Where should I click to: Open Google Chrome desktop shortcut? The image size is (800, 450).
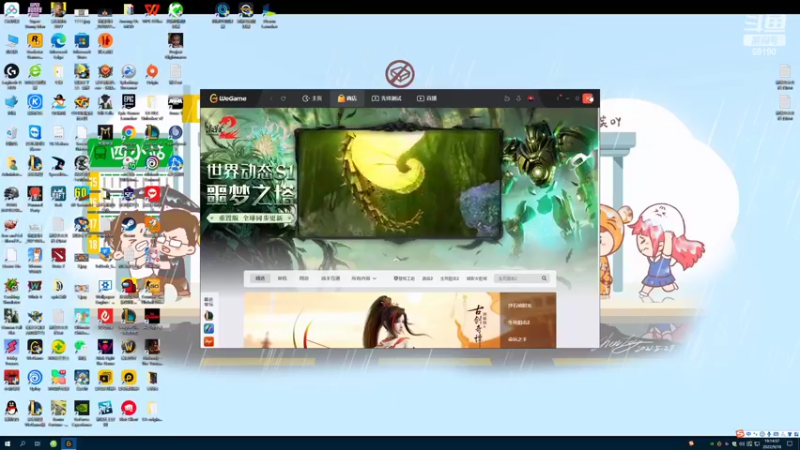tap(129, 133)
